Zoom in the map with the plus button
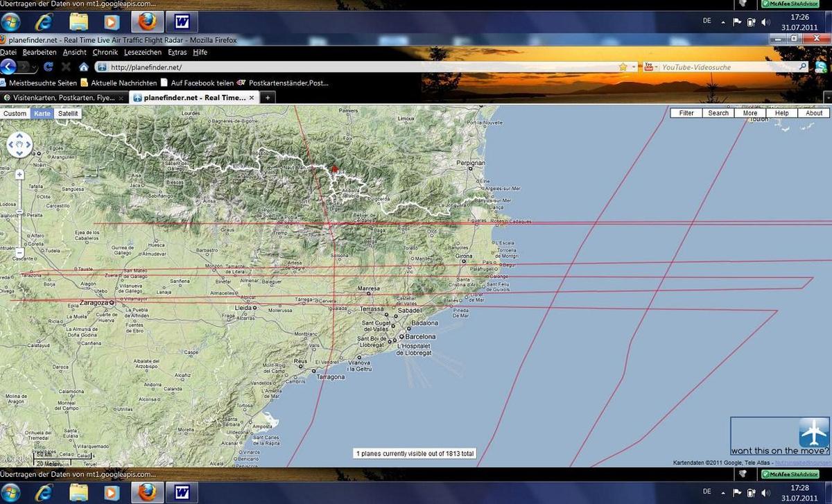This screenshot has width=832, height=504. pyautogui.click(x=19, y=175)
